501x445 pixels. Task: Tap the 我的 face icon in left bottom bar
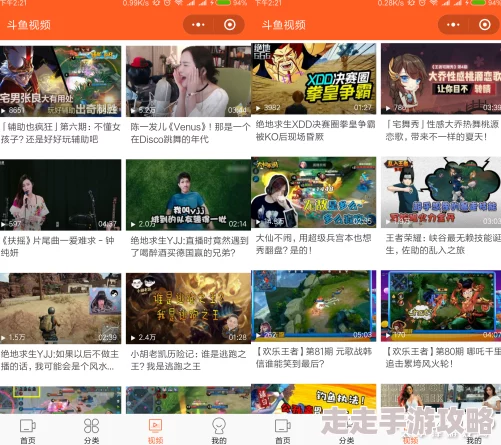219,426
